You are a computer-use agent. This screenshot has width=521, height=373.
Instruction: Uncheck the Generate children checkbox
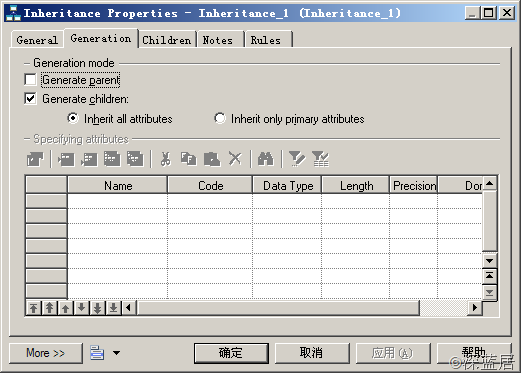pyautogui.click(x=30, y=99)
